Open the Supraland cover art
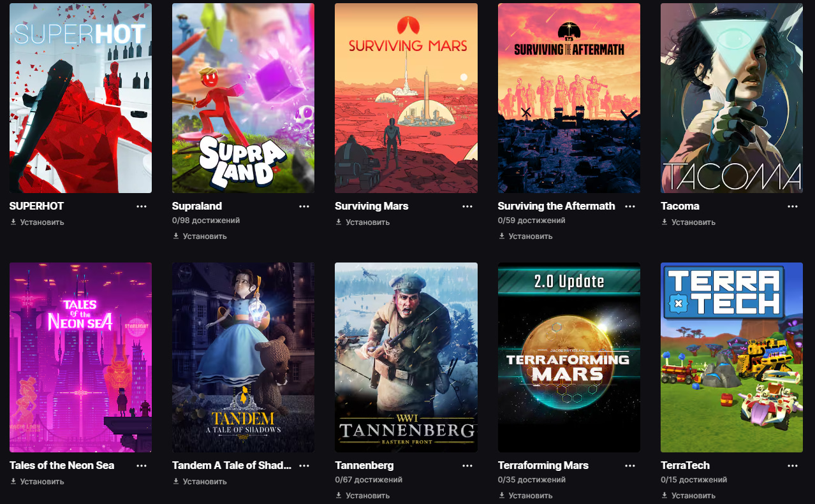Screen dimensions: 815x504 (x=243, y=98)
